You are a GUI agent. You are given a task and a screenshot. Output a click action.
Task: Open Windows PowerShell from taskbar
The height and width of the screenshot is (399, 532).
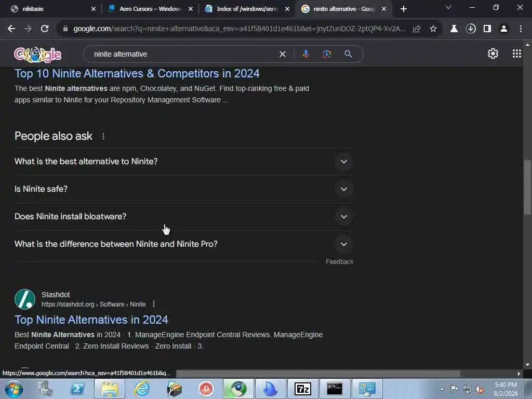pos(77,389)
